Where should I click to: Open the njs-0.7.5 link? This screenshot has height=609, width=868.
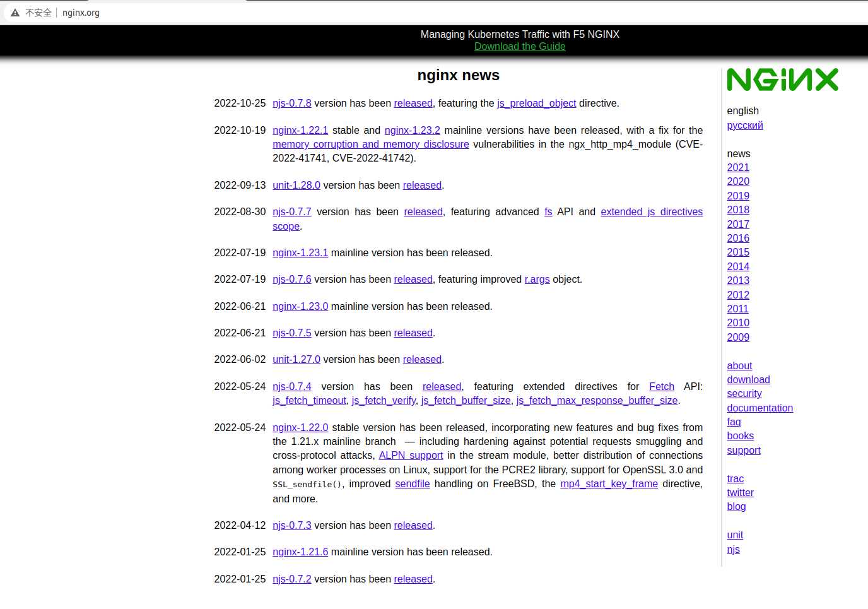[292, 333]
